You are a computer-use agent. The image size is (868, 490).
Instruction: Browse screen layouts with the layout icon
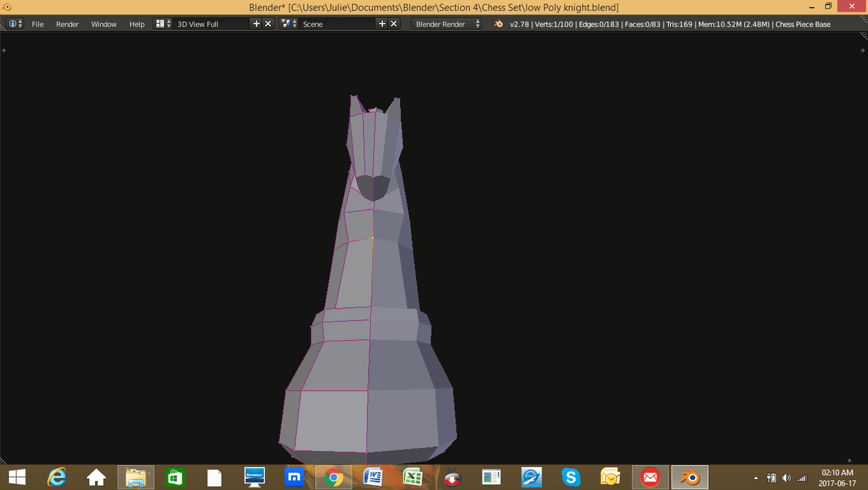pyautogui.click(x=163, y=23)
